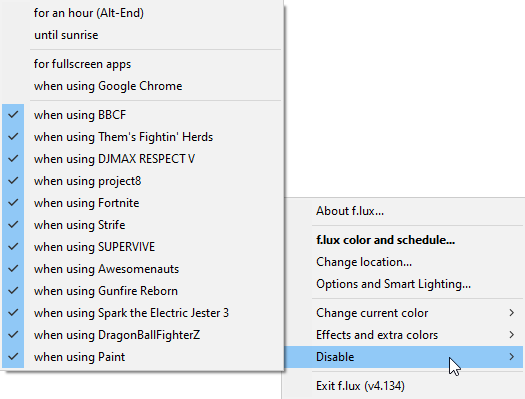Open Options and Smart Lighting...
The height and width of the screenshot is (399, 525).
point(403,284)
